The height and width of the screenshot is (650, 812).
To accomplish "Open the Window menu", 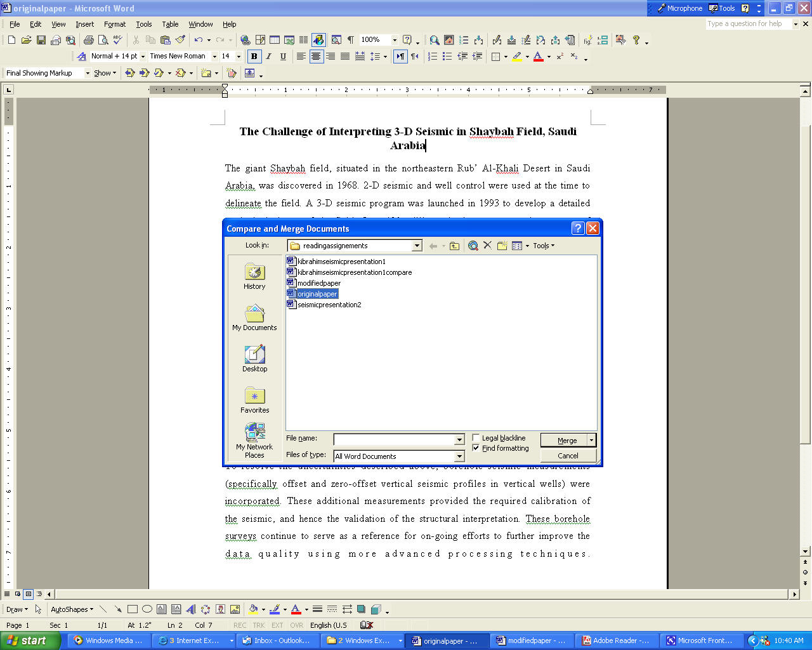I will click(200, 24).
